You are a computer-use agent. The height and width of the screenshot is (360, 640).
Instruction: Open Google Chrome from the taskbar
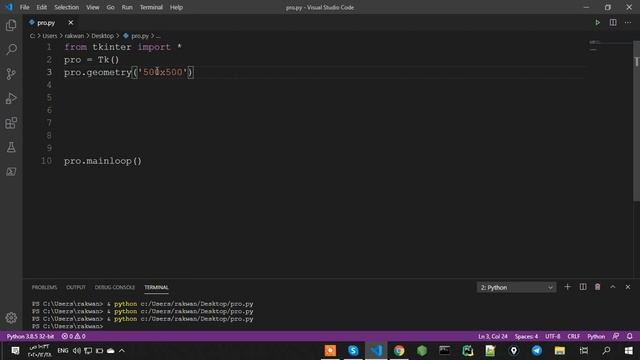(399, 351)
